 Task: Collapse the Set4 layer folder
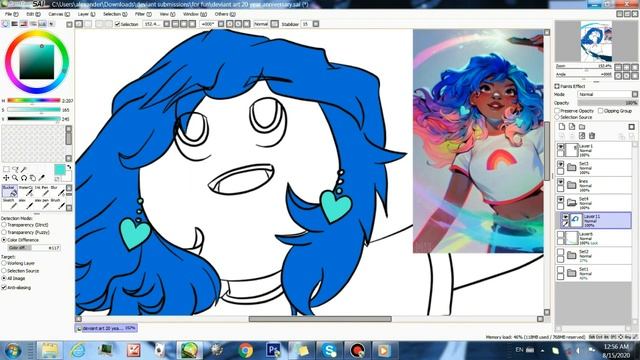point(571,202)
